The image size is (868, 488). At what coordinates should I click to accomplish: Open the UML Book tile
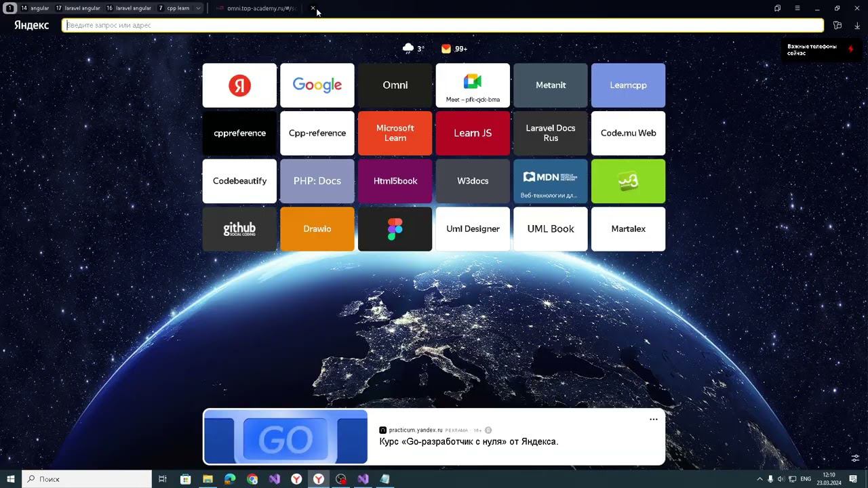[551, 229]
